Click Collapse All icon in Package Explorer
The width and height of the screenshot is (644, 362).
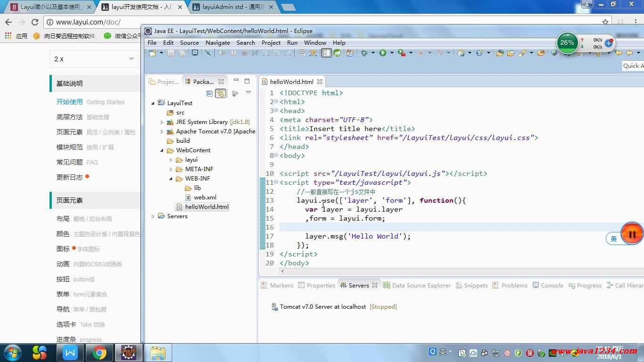tap(210, 93)
